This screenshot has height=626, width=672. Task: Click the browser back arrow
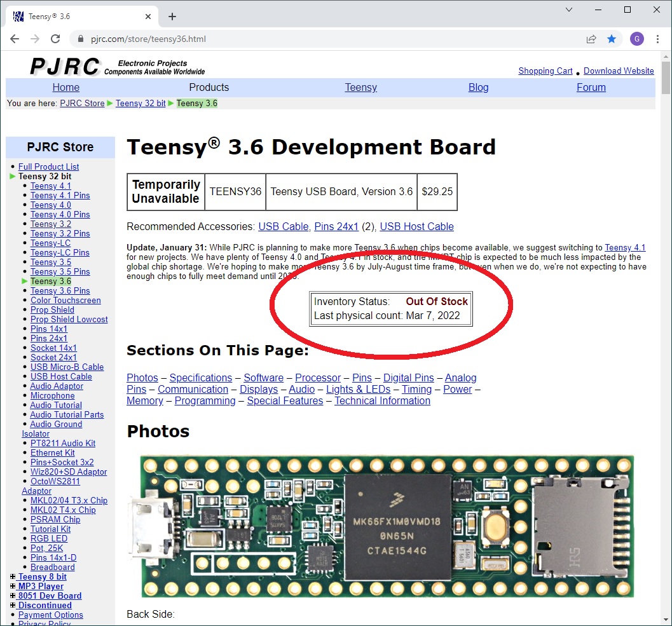coord(15,39)
